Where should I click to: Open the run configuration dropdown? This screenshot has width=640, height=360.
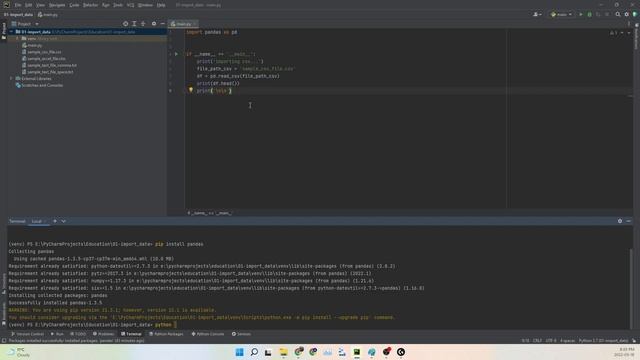pos(561,14)
